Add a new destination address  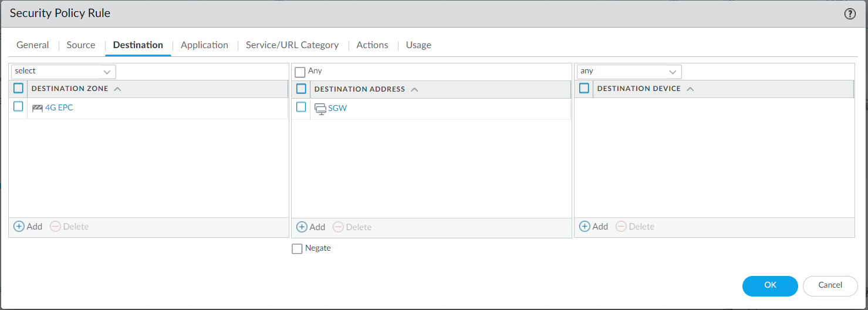[x=311, y=227]
